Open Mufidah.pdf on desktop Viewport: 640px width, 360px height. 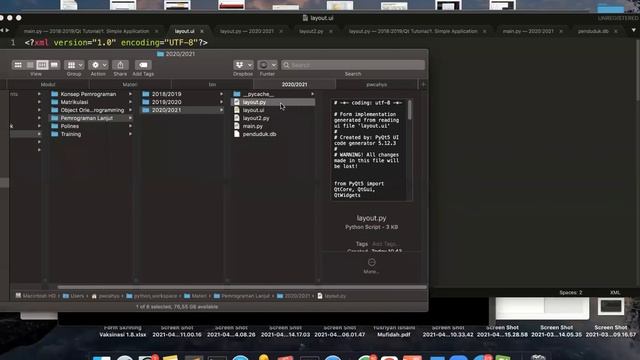coord(394,331)
